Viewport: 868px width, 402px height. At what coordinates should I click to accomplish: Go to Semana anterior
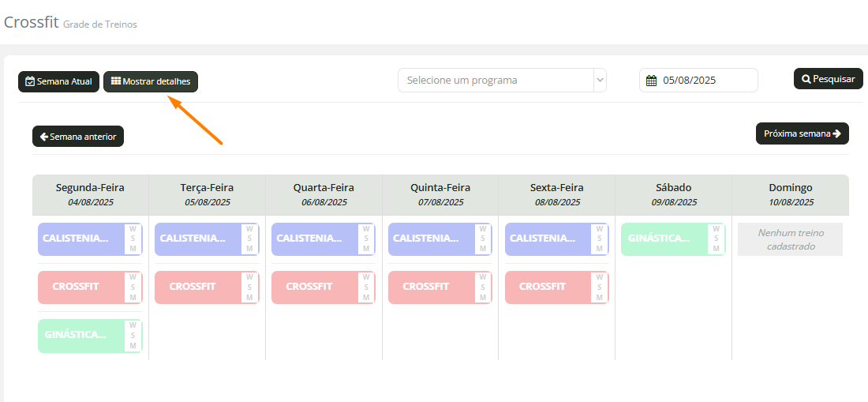[x=78, y=136]
